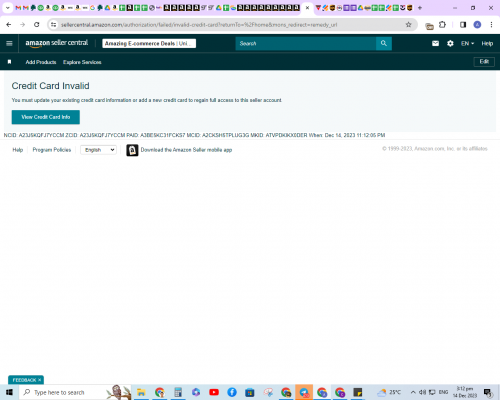Open the English language select in footer
The width and height of the screenshot is (500, 400).
click(98, 150)
